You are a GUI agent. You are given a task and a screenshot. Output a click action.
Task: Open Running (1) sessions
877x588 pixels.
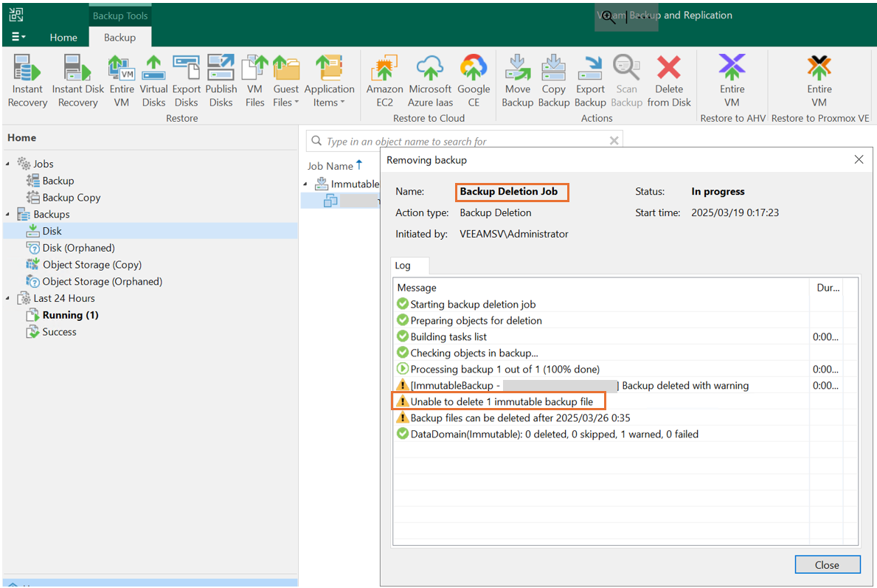pos(71,315)
